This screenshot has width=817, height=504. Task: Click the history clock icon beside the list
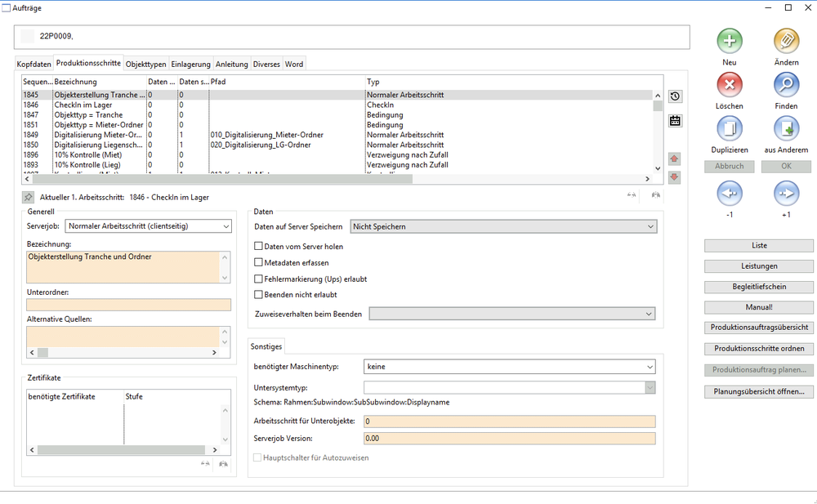[x=675, y=96]
